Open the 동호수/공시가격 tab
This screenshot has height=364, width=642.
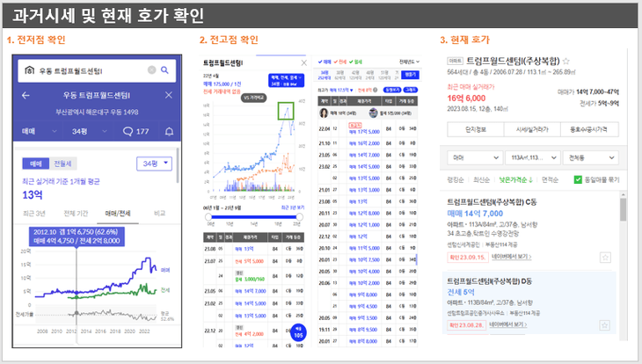coord(589,129)
